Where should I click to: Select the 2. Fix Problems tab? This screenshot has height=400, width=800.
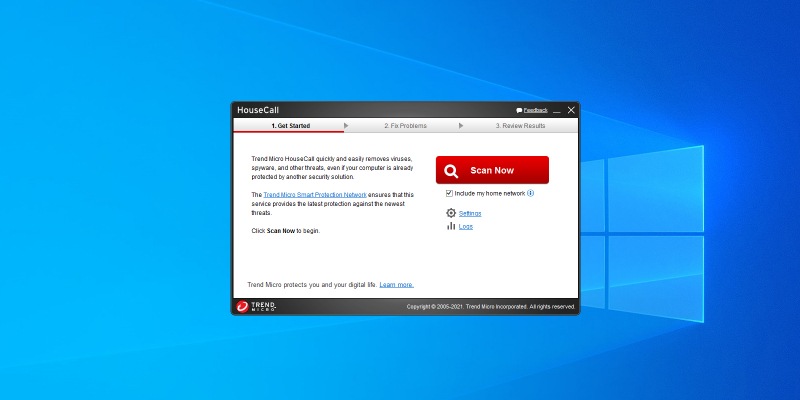(x=405, y=126)
